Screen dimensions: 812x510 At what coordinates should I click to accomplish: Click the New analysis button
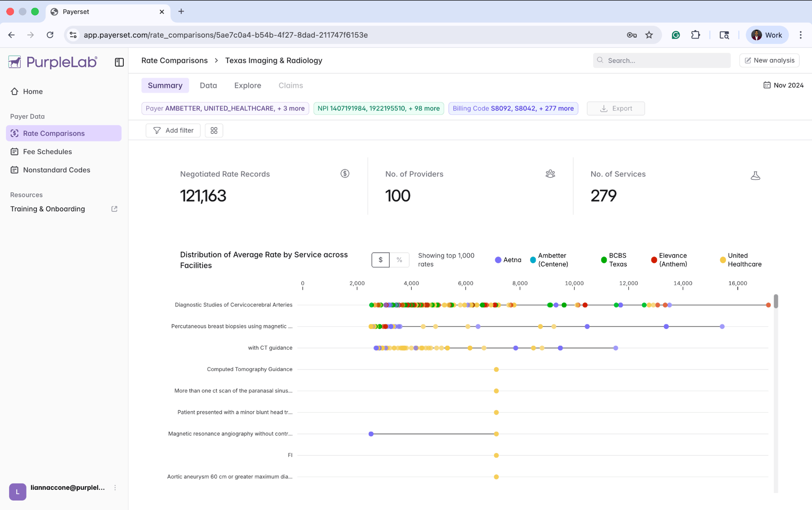point(769,60)
